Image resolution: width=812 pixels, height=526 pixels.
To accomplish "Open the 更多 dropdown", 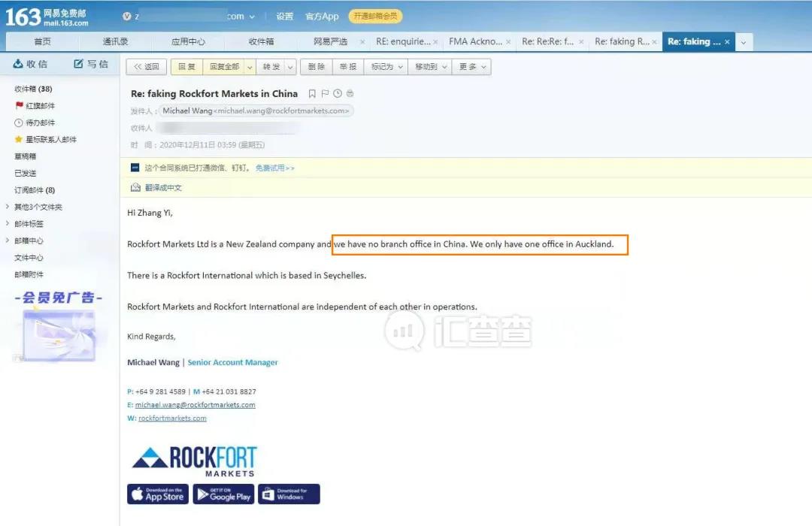I will pyautogui.click(x=471, y=67).
